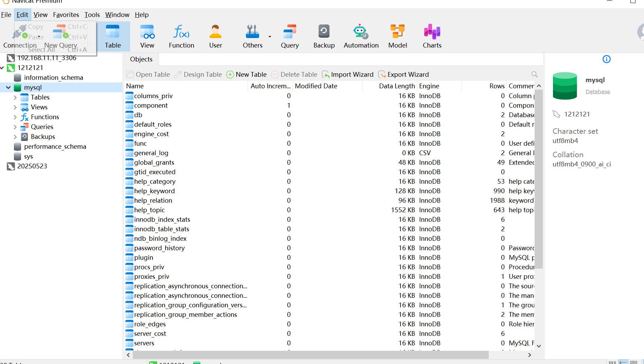The width and height of the screenshot is (644, 364).
Task: Click the Design Table button
Action: tap(198, 74)
